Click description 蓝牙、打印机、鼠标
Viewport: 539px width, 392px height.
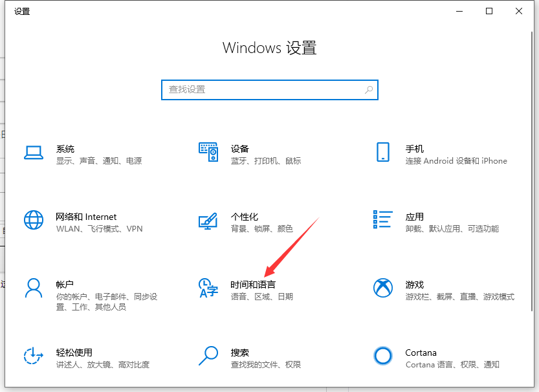tap(266, 161)
